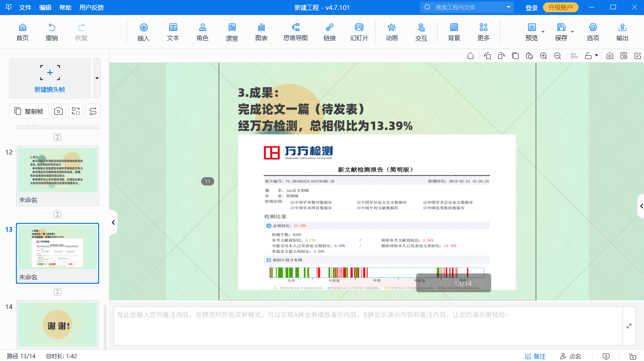Zoom out on the canvas
This screenshot has height=361, width=644.
point(557,56)
